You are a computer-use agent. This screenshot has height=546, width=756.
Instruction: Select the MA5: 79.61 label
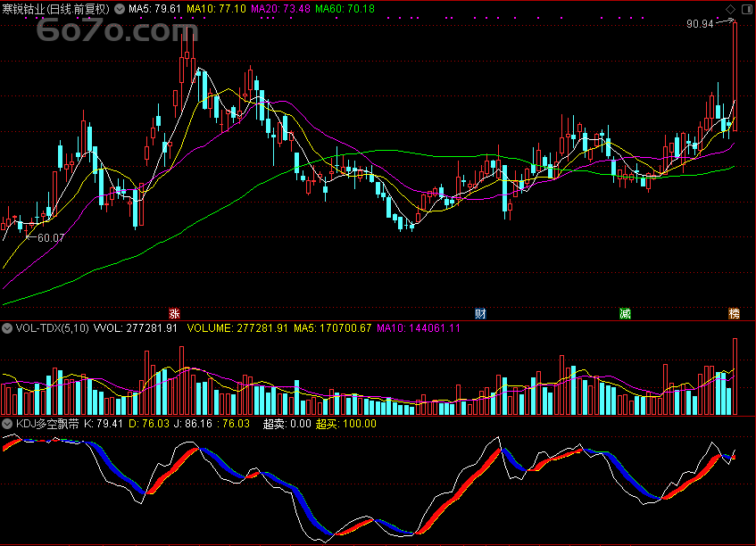point(154,9)
